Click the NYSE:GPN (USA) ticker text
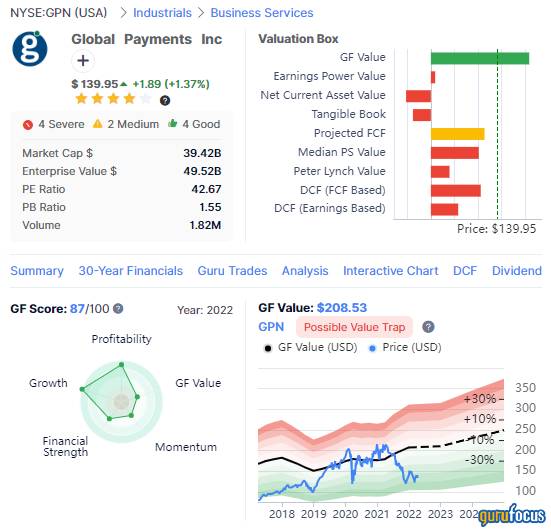Screen dimensions: 551x532 point(58,13)
